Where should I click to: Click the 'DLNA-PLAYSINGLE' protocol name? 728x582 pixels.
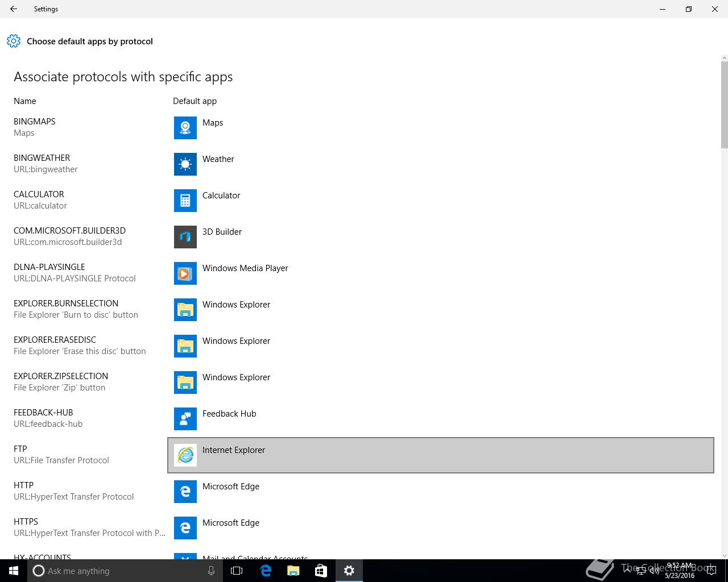point(49,267)
